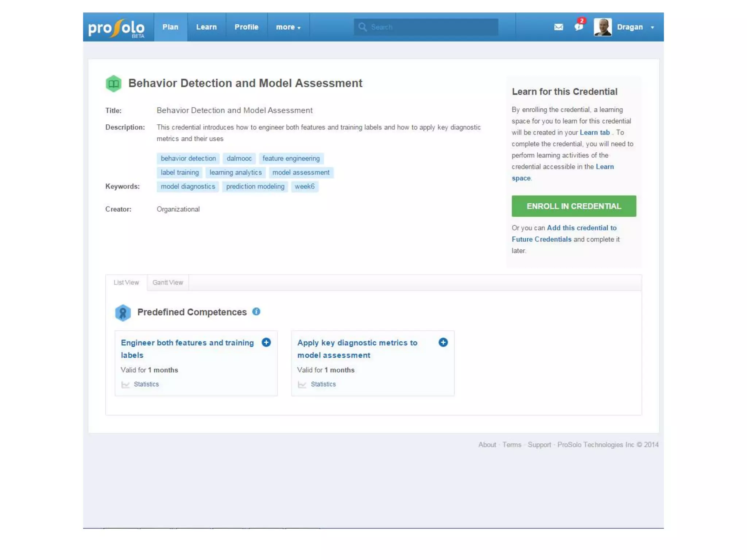Open Statistics for Apply key diagnostic metrics
Viewport: 747px width, 560px height.
point(323,384)
